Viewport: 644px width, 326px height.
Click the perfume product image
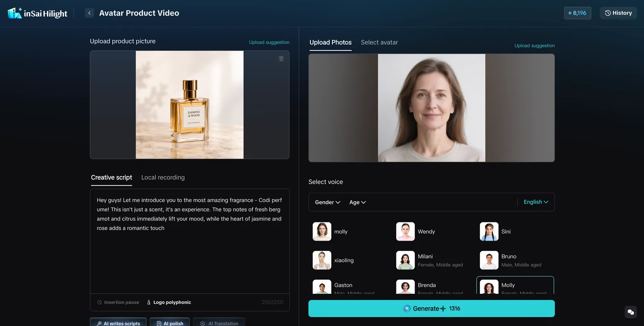[x=190, y=105]
